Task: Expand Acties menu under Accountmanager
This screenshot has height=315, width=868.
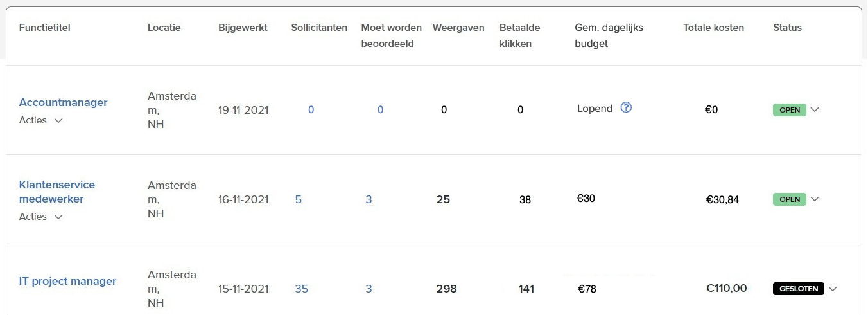Action: pos(41,120)
